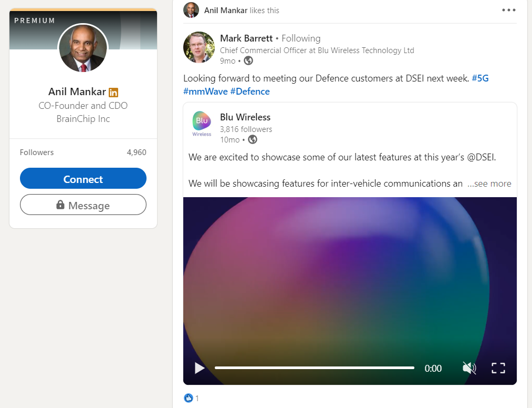532x408 pixels.
Task: Click the like reaction icon
Action: (189, 398)
